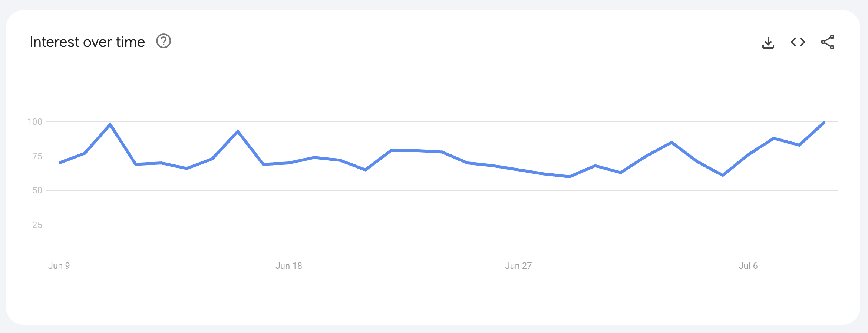Screen dimensions: 868x333
Task: Click the 25 y-axis label
Action: pos(37,225)
